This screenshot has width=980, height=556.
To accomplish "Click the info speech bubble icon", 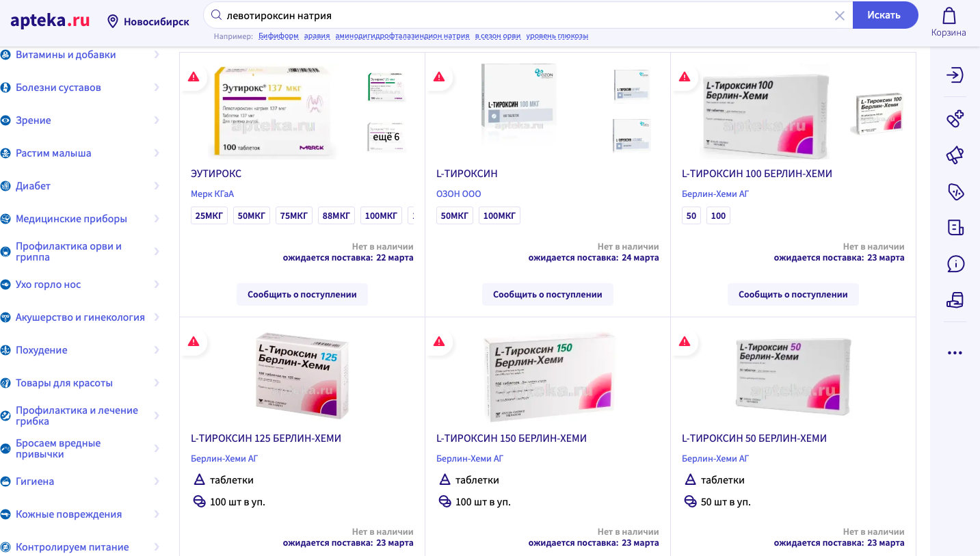I will pos(955,263).
